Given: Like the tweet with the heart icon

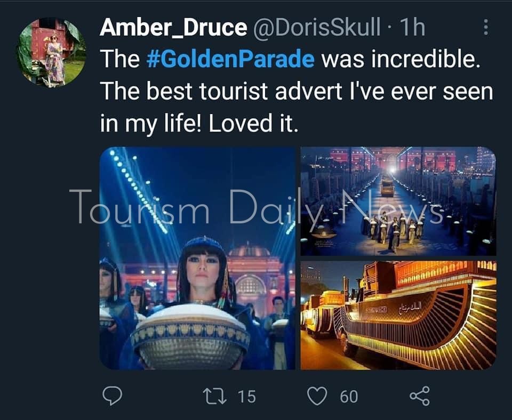Looking at the screenshot, I should [x=317, y=396].
